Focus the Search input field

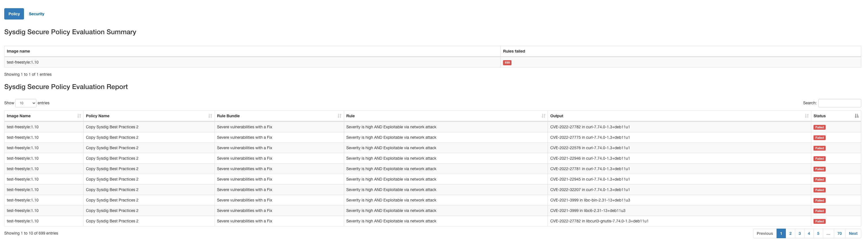pos(839,103)
